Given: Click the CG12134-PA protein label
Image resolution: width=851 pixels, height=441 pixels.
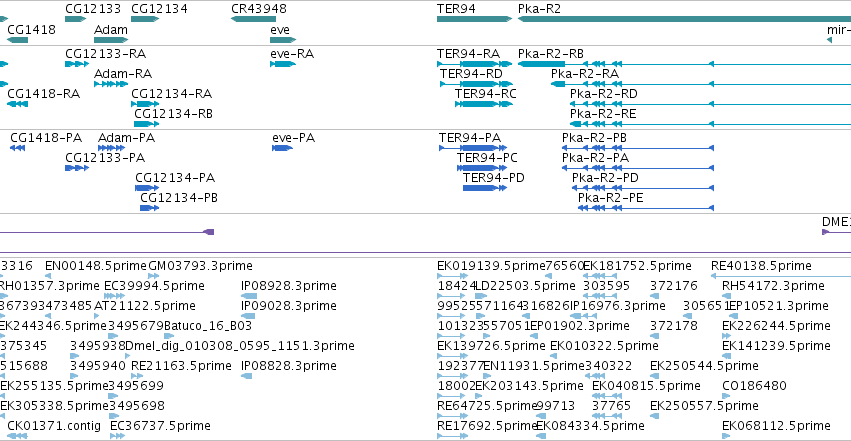Looking at the screenshot, I should point(175,178).
